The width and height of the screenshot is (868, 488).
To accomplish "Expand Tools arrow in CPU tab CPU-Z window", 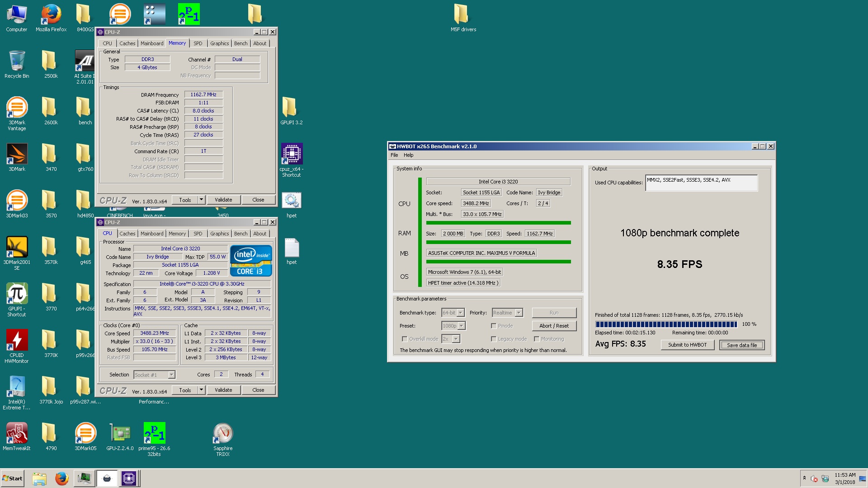I will [202, 390].
